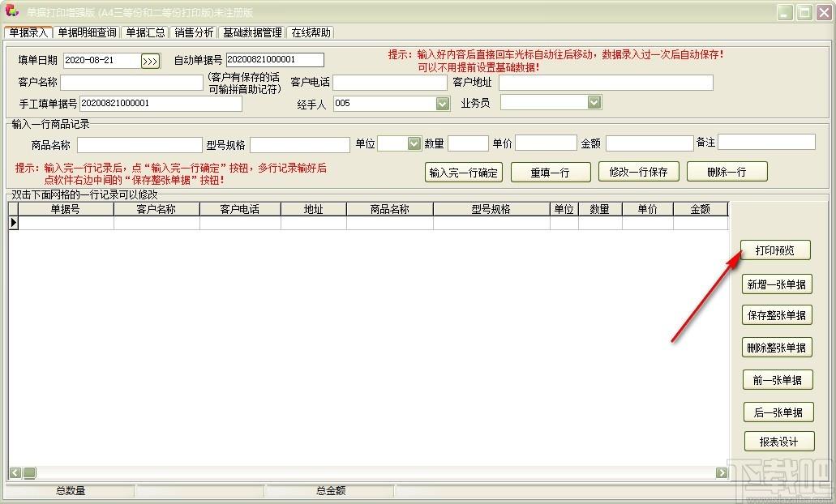Click the 修改一行保存 button
Viewport: 836px width, 504px height.
[638, 172]
